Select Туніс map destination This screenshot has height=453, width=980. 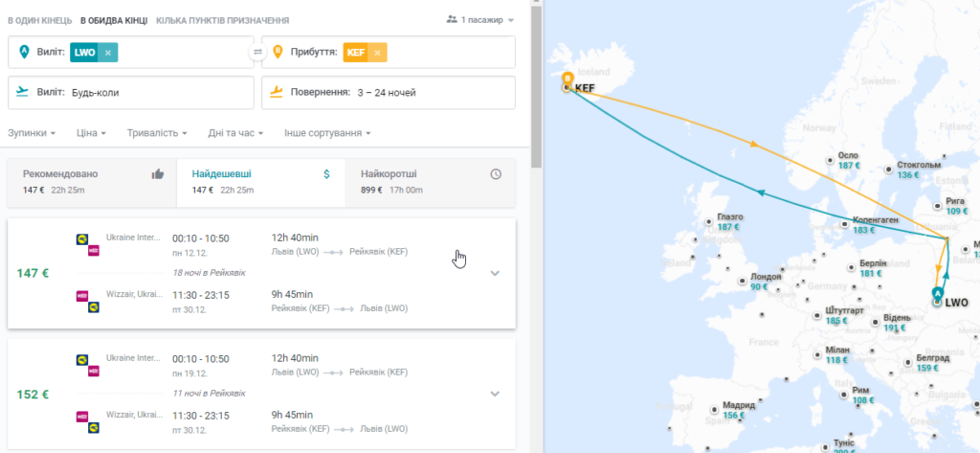click(839, 446)
